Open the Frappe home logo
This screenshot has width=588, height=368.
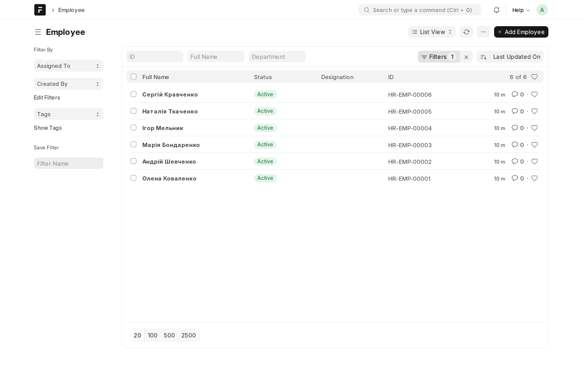click(x=40, y=10)
